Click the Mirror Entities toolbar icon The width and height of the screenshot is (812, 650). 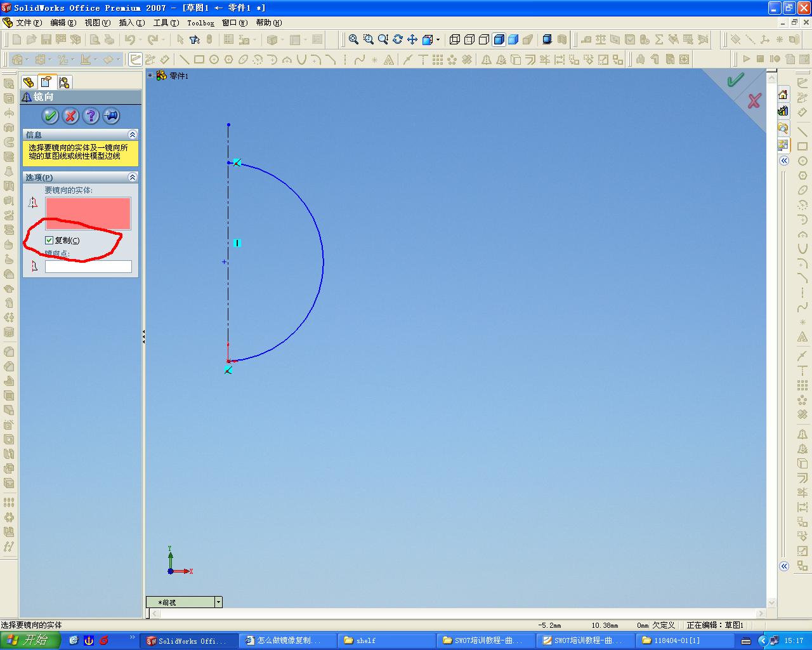(x=487, y=60)
